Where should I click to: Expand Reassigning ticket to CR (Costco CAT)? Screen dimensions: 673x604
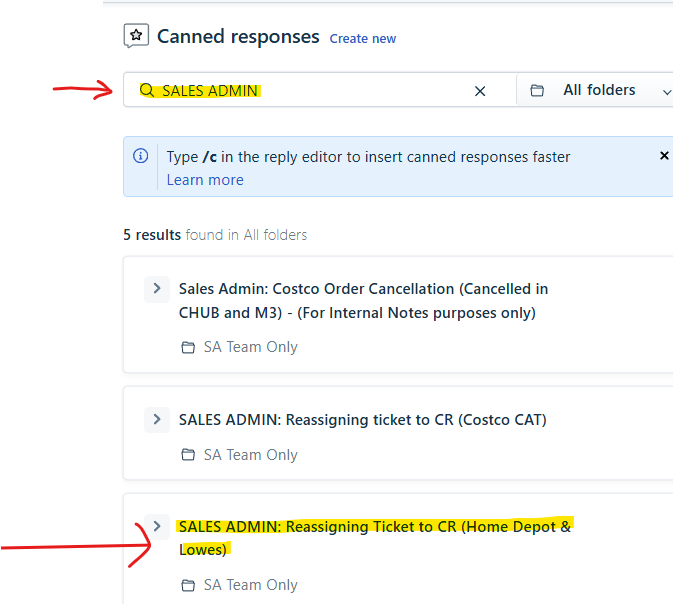click(157, 419)
